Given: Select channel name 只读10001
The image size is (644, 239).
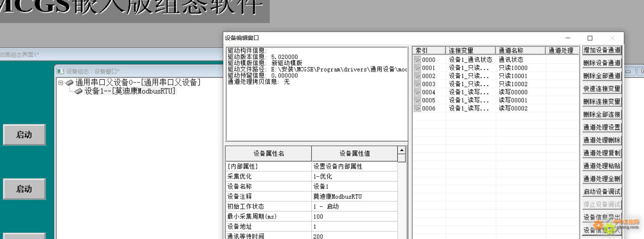Looking at the screenshot, I should coord(513,76).
